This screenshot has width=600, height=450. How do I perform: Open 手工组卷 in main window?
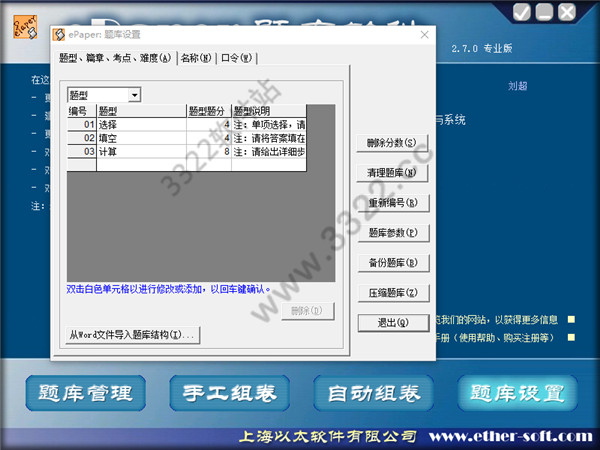(229, 393)
